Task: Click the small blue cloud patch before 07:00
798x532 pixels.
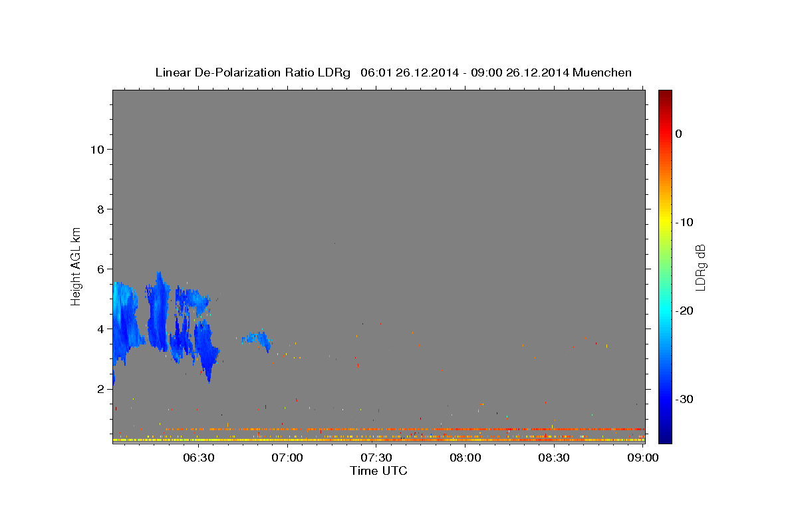Action: click(258, 340)
